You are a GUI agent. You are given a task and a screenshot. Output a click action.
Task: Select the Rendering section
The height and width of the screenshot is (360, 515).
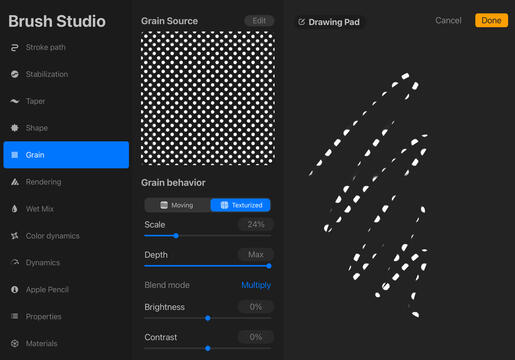(x=66, y=182)
